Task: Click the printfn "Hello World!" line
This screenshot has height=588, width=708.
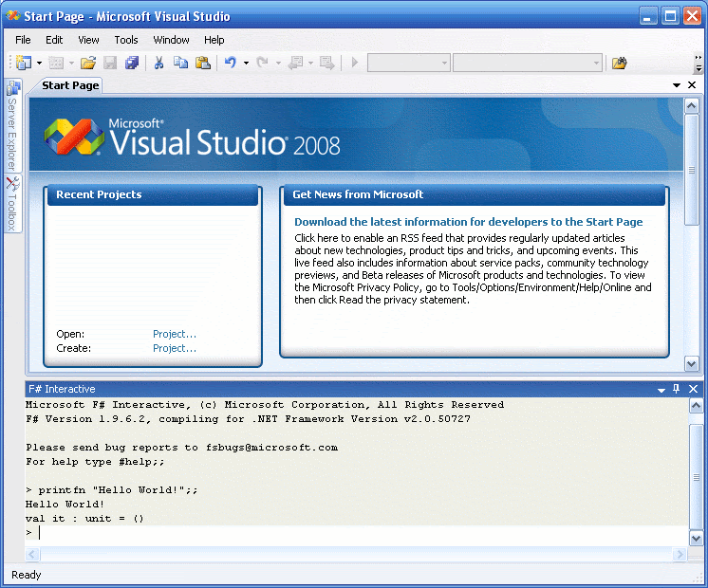Action: pos(112,490)
